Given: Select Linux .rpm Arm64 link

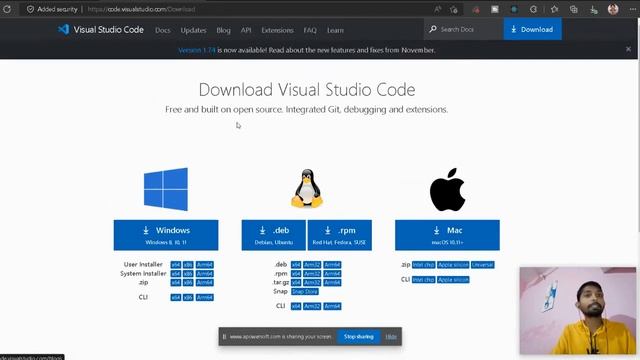Looking at the screenshot, I should click(332, 273).
